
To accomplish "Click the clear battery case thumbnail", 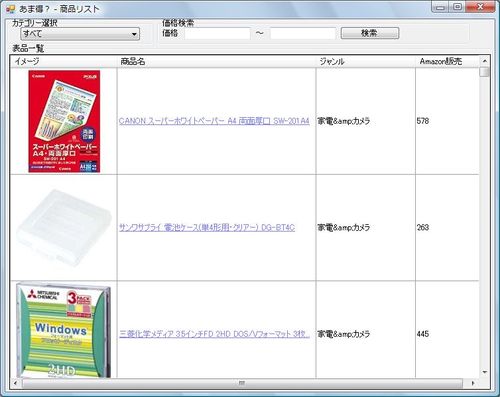I will (63, 228).
